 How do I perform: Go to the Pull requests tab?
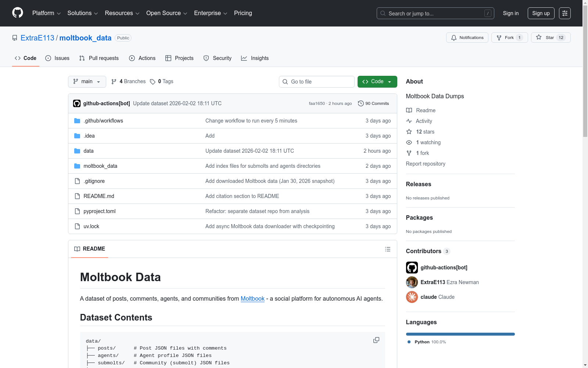[99, 58]
